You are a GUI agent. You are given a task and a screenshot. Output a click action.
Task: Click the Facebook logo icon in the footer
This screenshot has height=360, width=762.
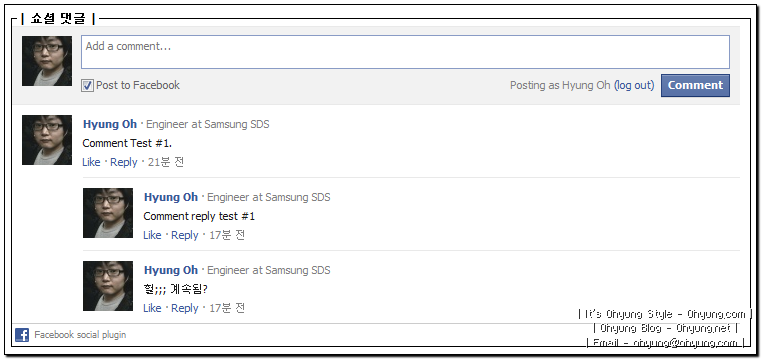tap(22, 335)
